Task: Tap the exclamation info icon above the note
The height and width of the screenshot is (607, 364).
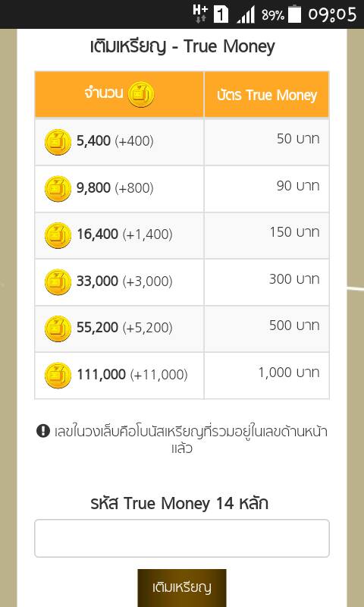Action: [43, 430]
